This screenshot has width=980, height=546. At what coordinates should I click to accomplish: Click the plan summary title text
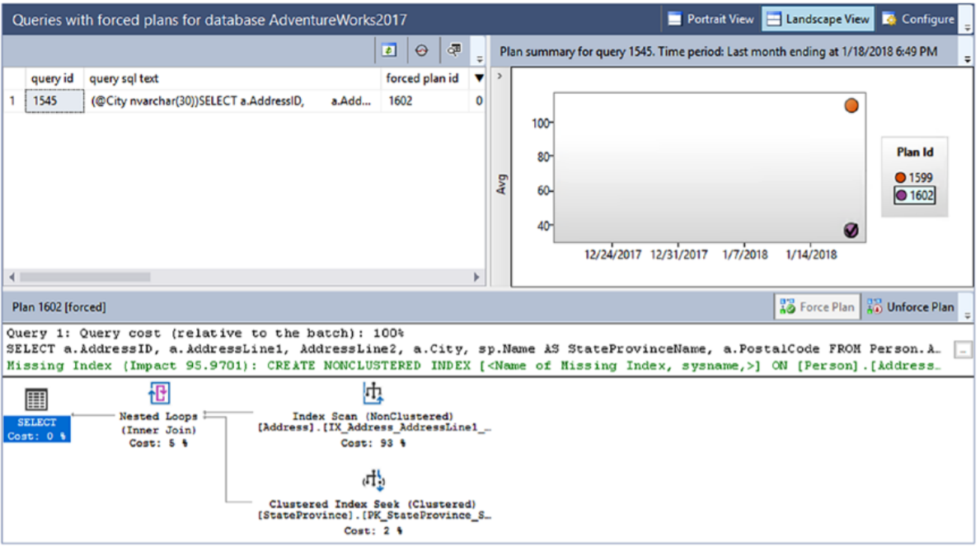point(718,52)
